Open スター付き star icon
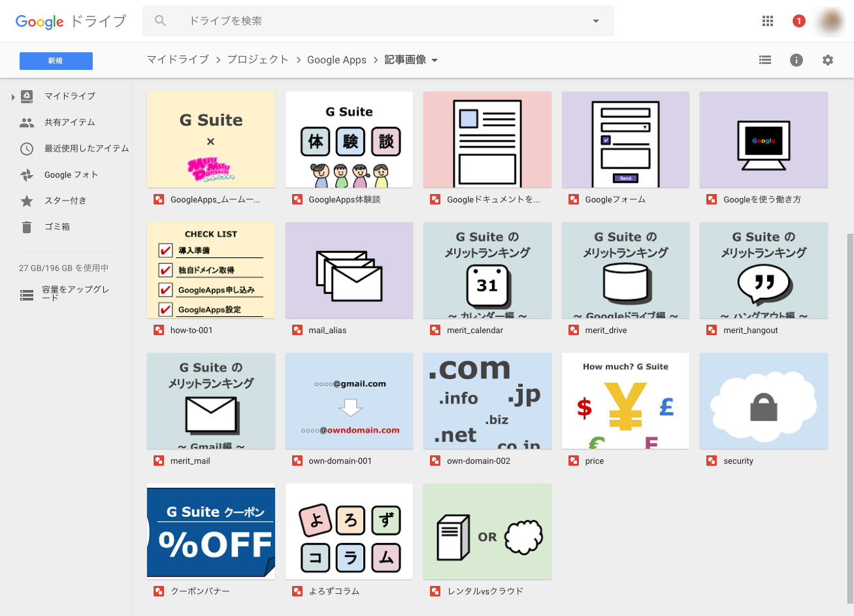The height and width of the screenshot is (616, 854). coord(27,201)
